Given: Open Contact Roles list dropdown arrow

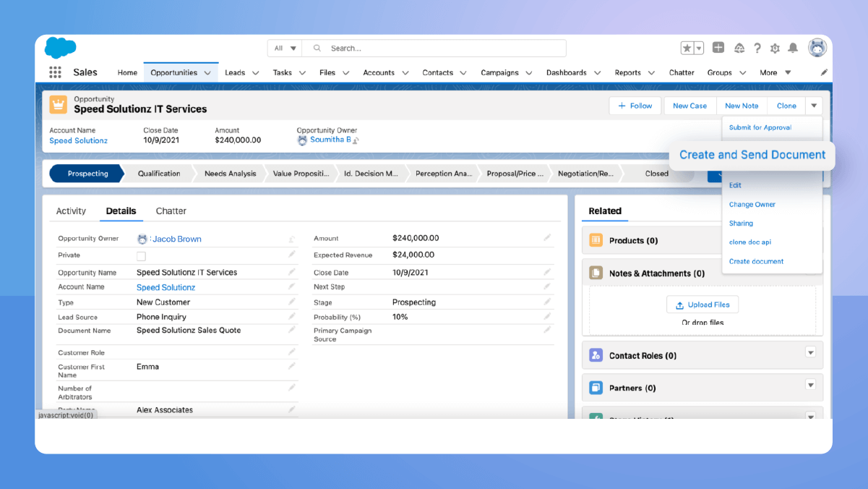Looking at the screenshot, I should 810,353.
